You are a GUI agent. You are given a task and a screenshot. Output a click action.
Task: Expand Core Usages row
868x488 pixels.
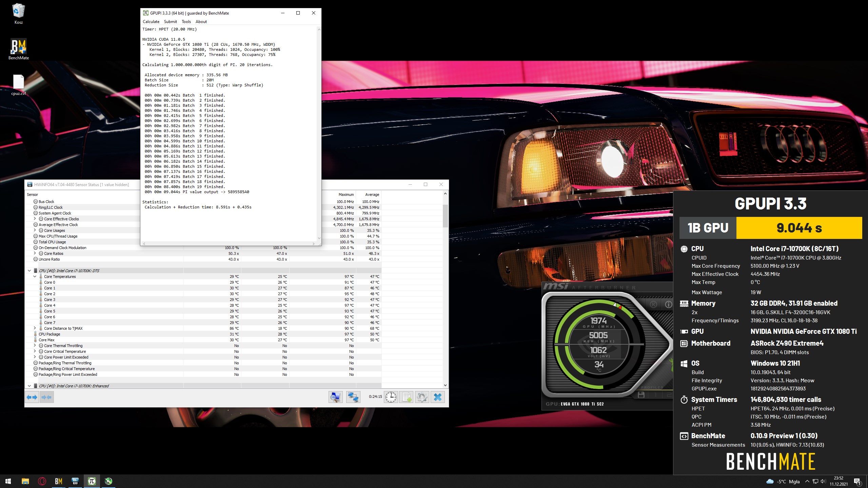[x=35, y=230]
